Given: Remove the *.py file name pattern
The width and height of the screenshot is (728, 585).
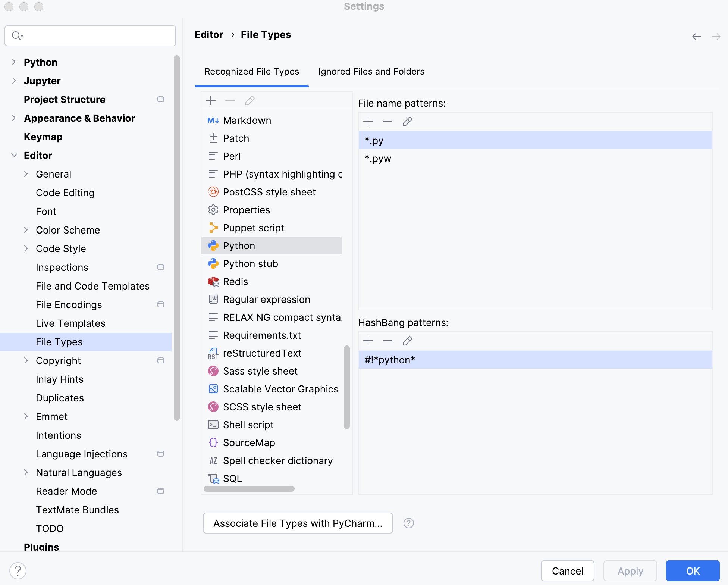Looking at the screenshot, I should [x=387, y=121].
